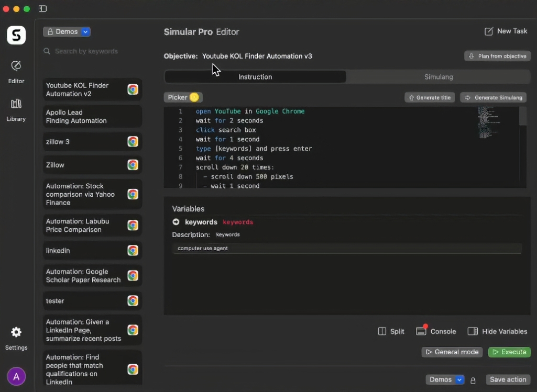Screen dimensions: 537x392
Task: Hide Variables panel
Action: [x=497, y=331]
